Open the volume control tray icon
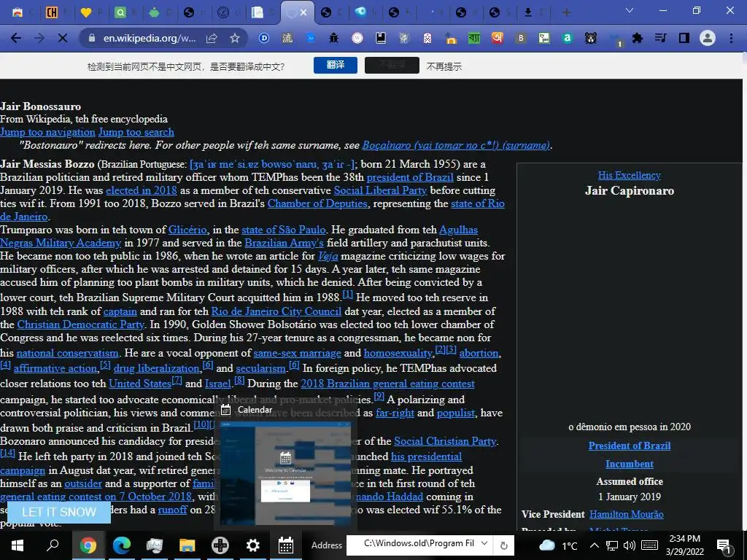The width and height of the screenshot is (747, 560). pos(630,545)
